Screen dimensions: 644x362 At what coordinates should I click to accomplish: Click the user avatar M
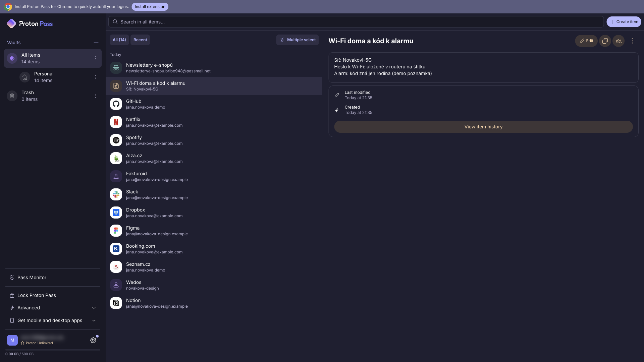(x=12, y=340)
